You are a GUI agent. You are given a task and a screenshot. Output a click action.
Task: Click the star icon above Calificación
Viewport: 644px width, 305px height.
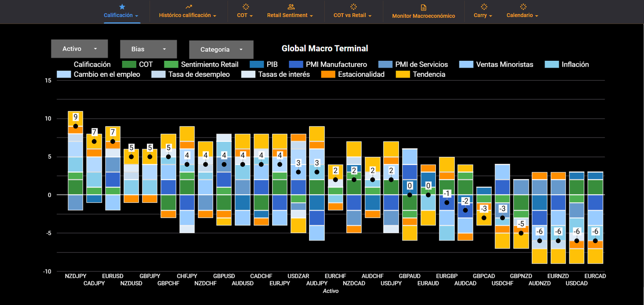tap(122, 7)
